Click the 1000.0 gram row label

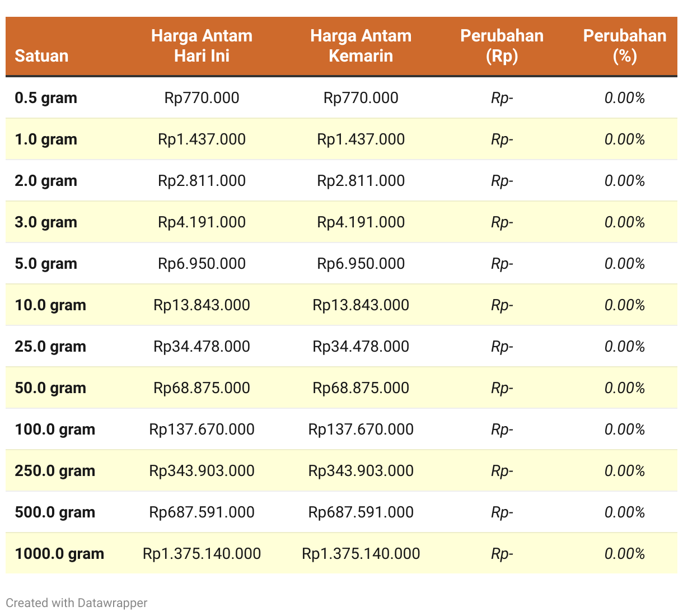pos(59,554)
